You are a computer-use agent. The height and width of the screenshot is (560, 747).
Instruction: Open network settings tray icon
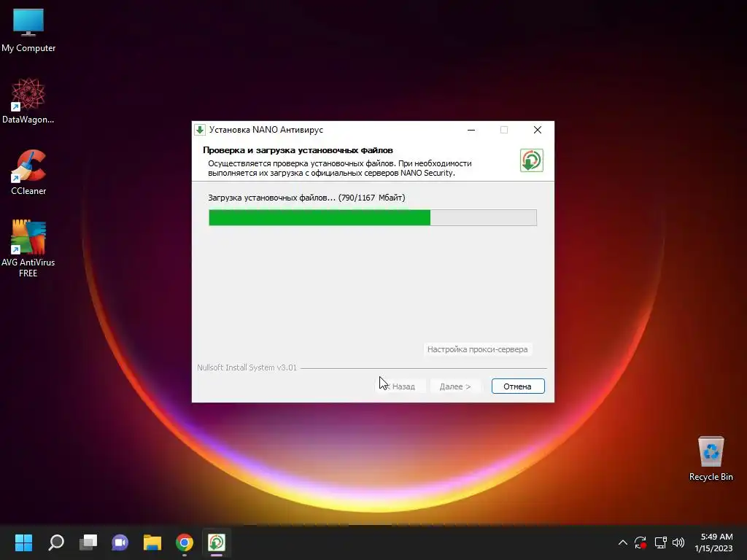(660, 542)
